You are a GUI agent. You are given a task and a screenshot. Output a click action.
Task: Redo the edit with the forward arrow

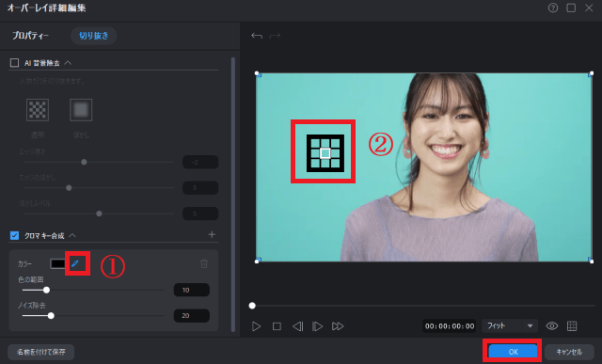point(275,36)
